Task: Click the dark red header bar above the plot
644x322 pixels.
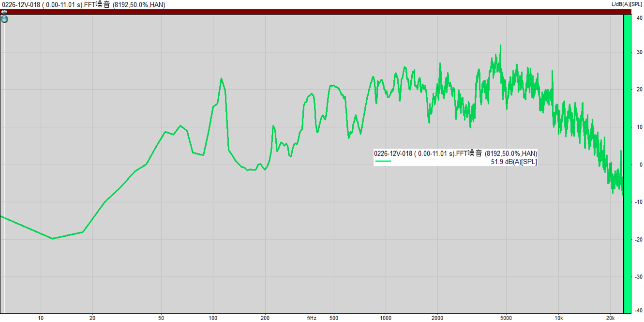Action: pos(310,12)
